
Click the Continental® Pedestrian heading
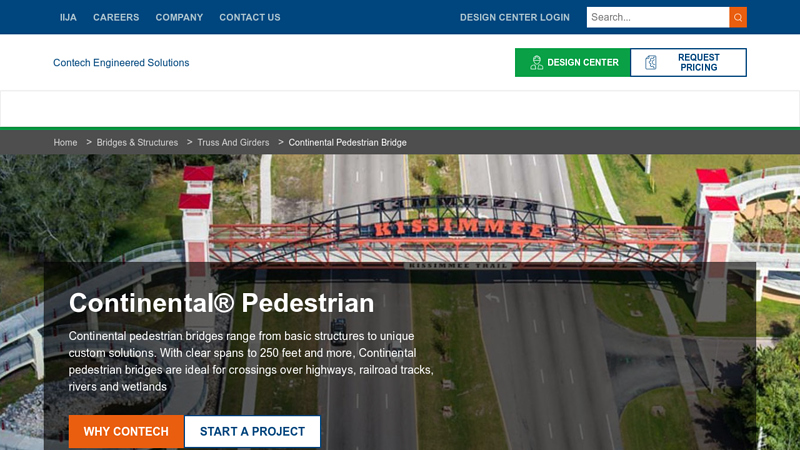pos(221,303)
